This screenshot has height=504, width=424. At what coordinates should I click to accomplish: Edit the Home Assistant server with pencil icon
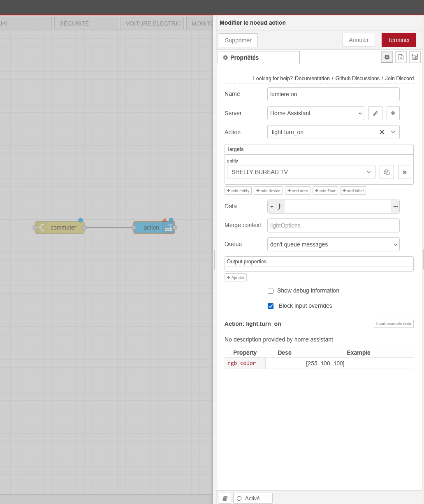pyautogui.click(x=375, y=113)
